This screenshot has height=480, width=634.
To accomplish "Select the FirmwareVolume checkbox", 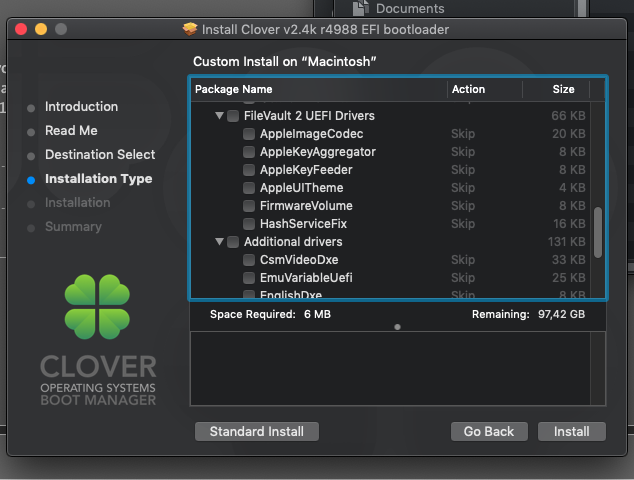I will coord(249,206).
